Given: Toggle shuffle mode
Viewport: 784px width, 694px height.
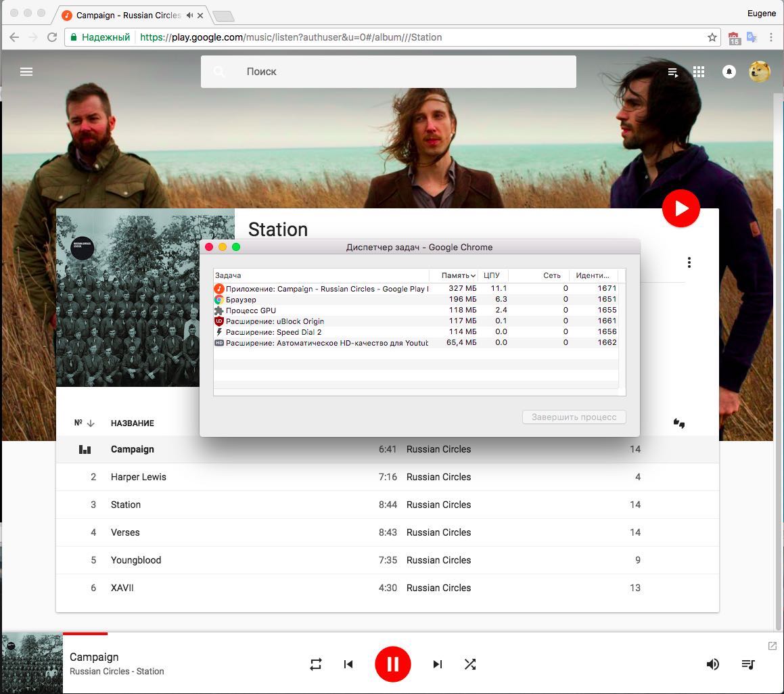Looking at the screenshot, I should coord(470,664).
